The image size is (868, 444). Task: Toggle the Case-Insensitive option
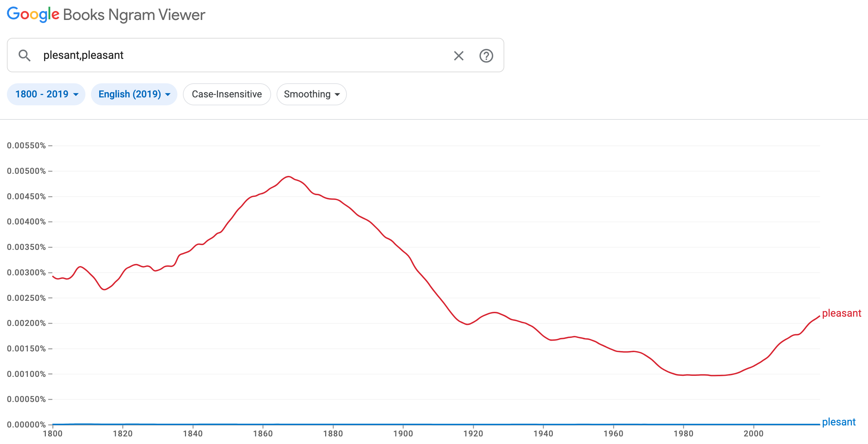[227, 94]
